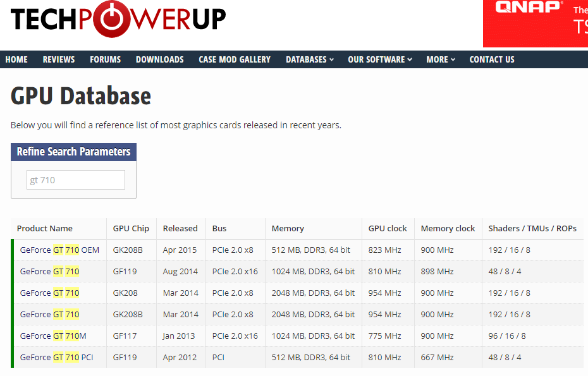The image size is (588, 376).
Task: Go to the HOME menu item
Action: click(16, 59)
